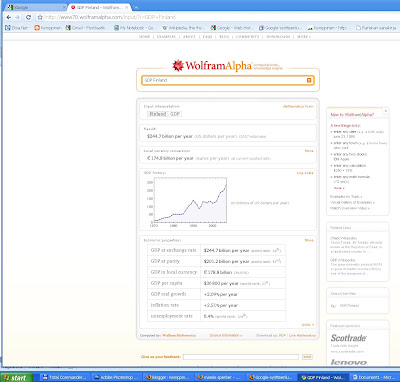400x382 pixels.
Task: Bookmark page with star icon
Action: coord(40,17)
